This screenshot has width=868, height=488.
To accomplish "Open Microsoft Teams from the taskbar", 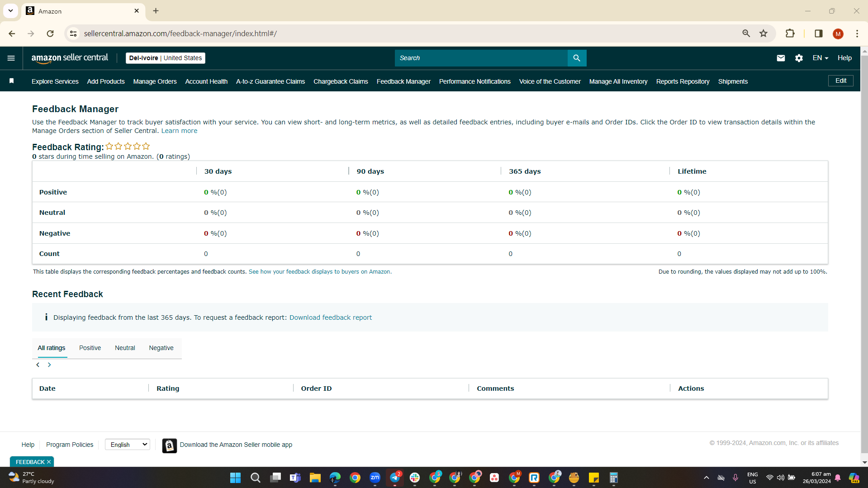I will (295, 478).
